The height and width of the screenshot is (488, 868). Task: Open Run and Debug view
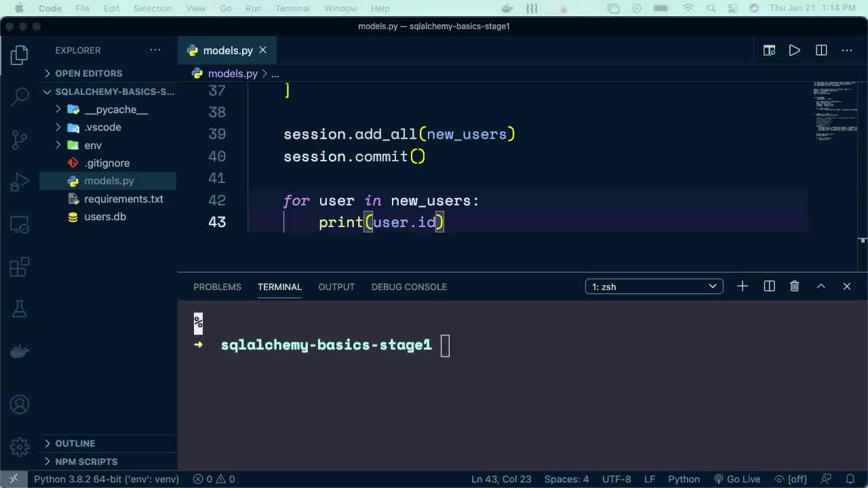pos(20,182)
